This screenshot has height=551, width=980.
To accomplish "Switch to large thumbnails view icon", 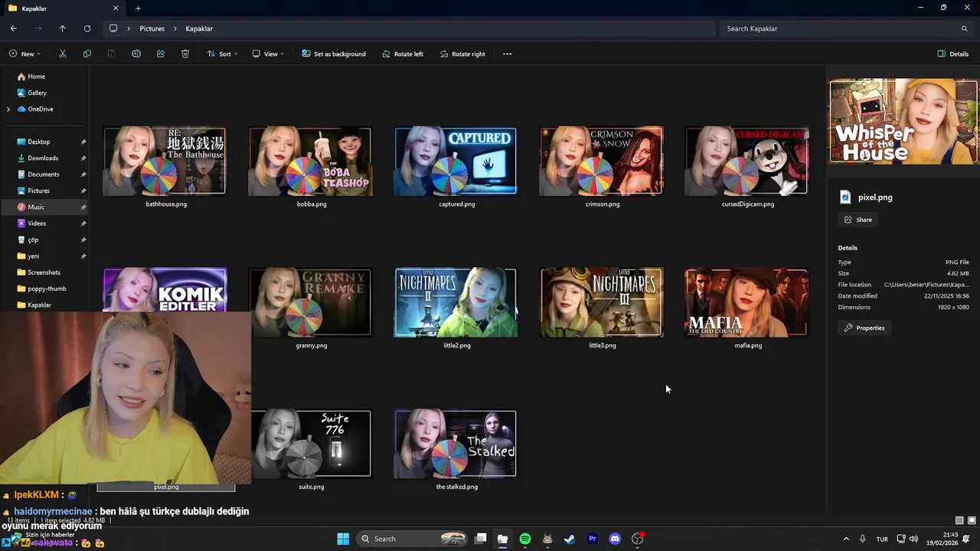I will 972,520.
